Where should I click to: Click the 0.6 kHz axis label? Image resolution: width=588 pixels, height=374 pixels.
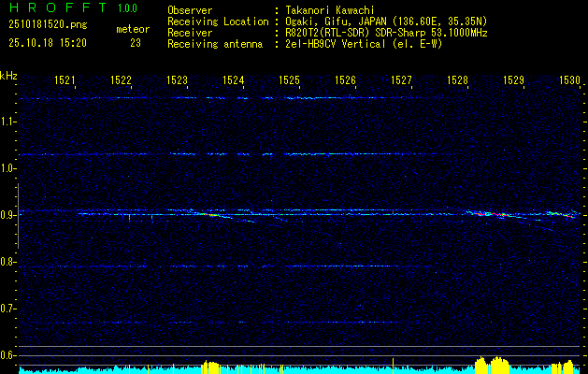click(x=7, y=355)
